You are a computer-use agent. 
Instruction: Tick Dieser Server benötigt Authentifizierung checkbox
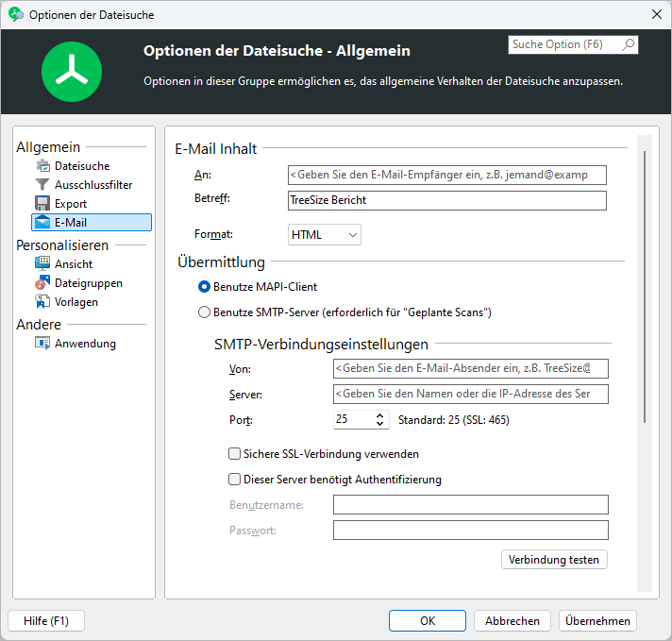point(234,479)
